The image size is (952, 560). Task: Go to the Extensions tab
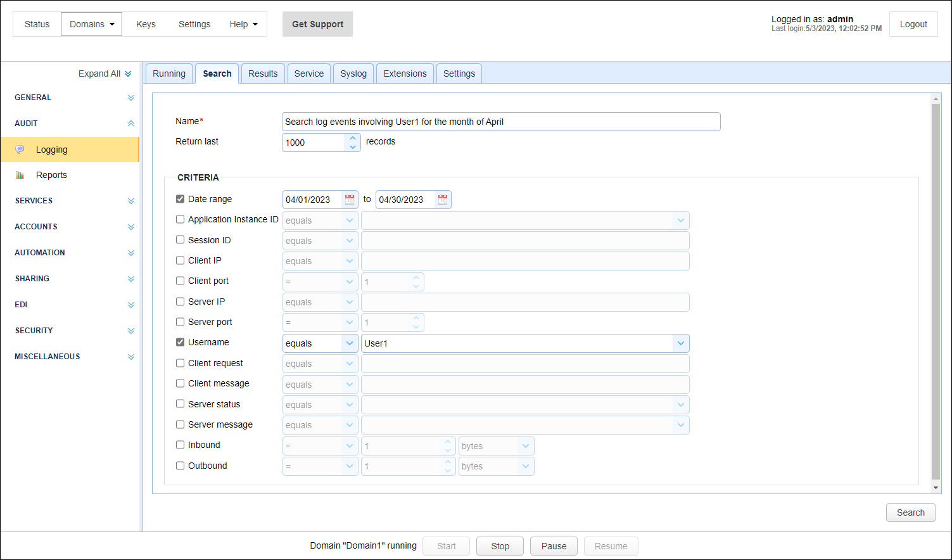405,73
